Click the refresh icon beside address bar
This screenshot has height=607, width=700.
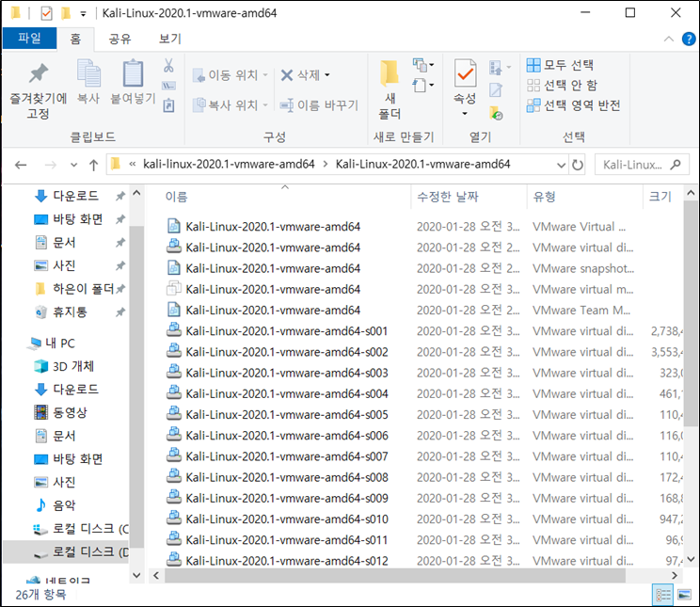(578, 165)
